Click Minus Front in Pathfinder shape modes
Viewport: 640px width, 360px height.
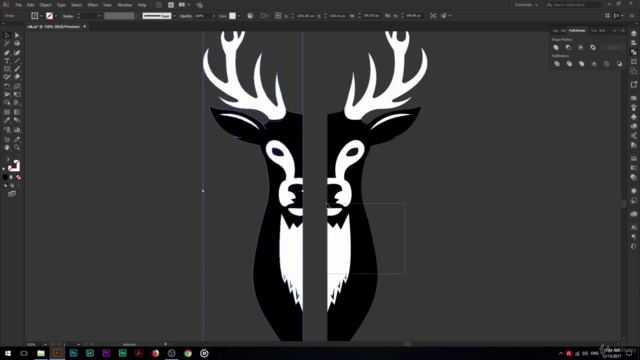coord(568,47)
